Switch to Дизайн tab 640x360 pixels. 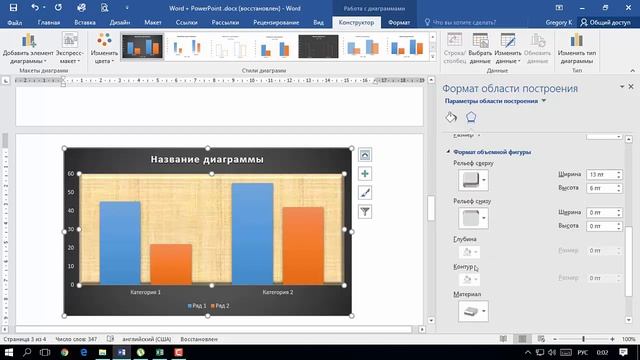point(120,22)
